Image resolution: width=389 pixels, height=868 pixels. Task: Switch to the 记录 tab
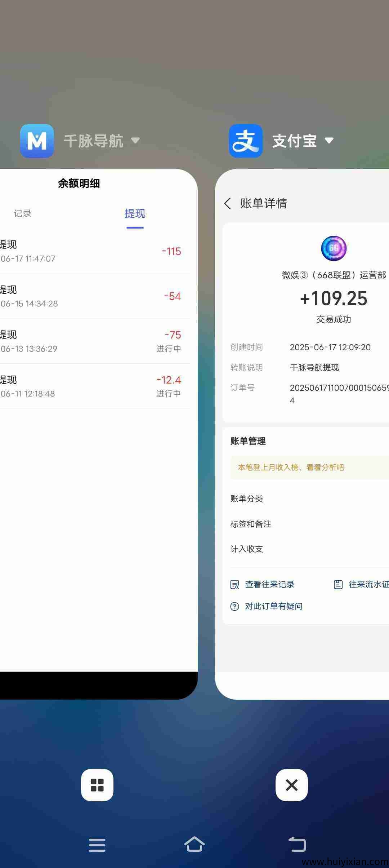[x=23, y=213]
